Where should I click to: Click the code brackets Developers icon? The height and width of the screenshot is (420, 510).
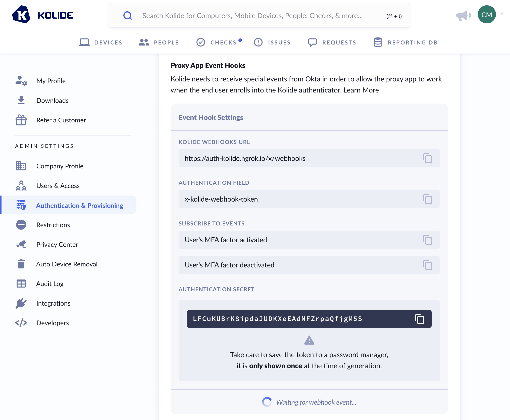[x=21, y=323]
